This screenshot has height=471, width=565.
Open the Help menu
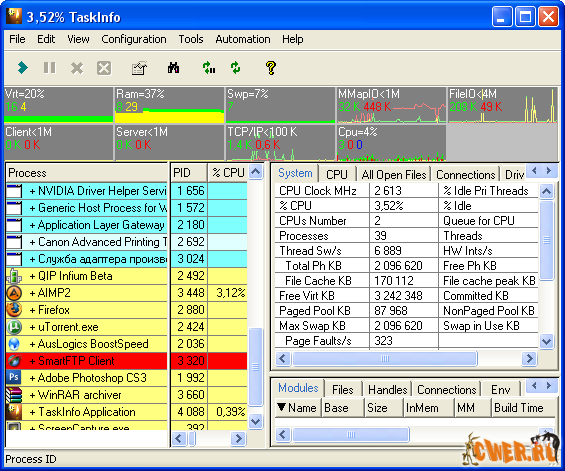tap(293, 39)
